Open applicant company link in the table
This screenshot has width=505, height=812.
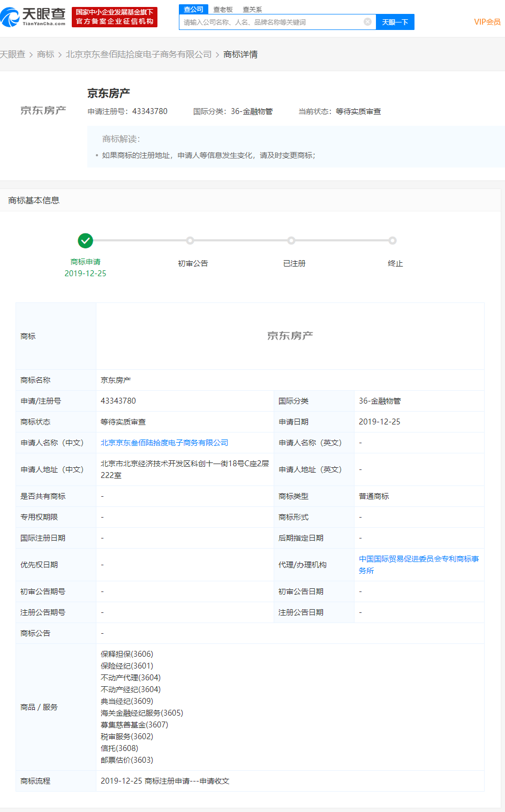164,443
